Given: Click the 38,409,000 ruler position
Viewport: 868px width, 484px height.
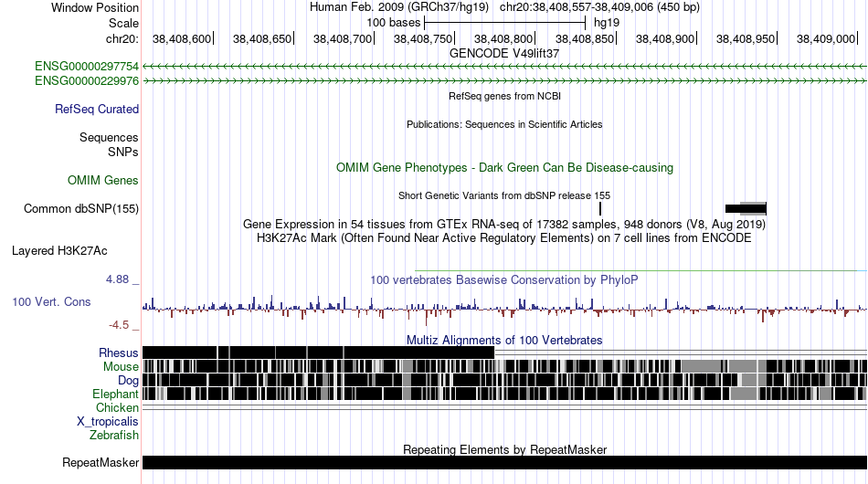Looking at the screenshot, I should click(x=826, y=38).
